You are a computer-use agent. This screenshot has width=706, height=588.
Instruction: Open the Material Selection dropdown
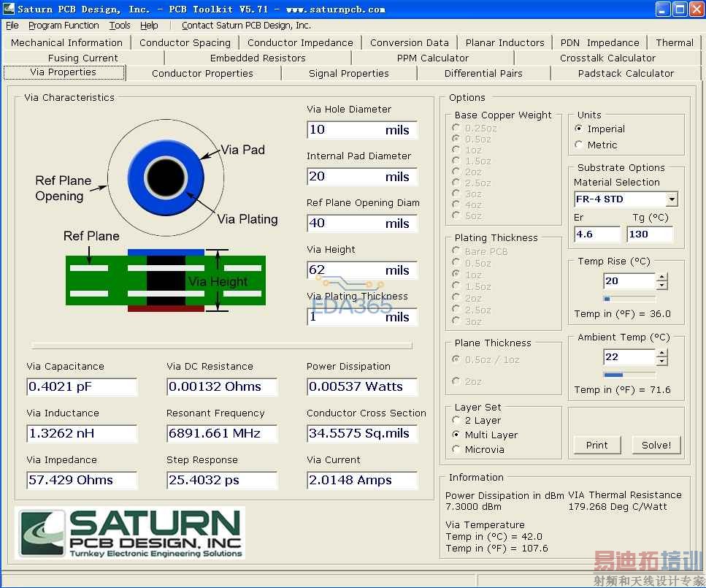pos(672,199)
